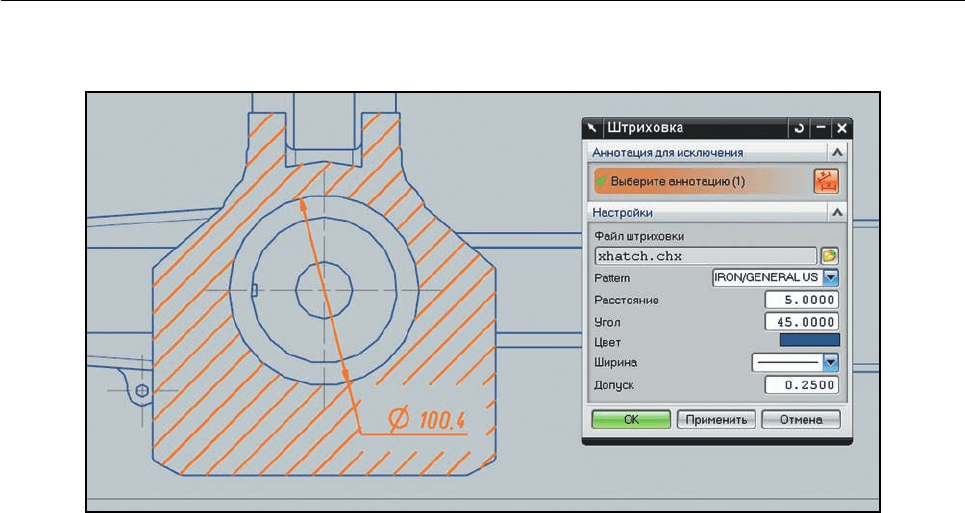Click the small hexagon bolt in drawing
This screenshot has width=965, height=513.
(x=142, y=391)
